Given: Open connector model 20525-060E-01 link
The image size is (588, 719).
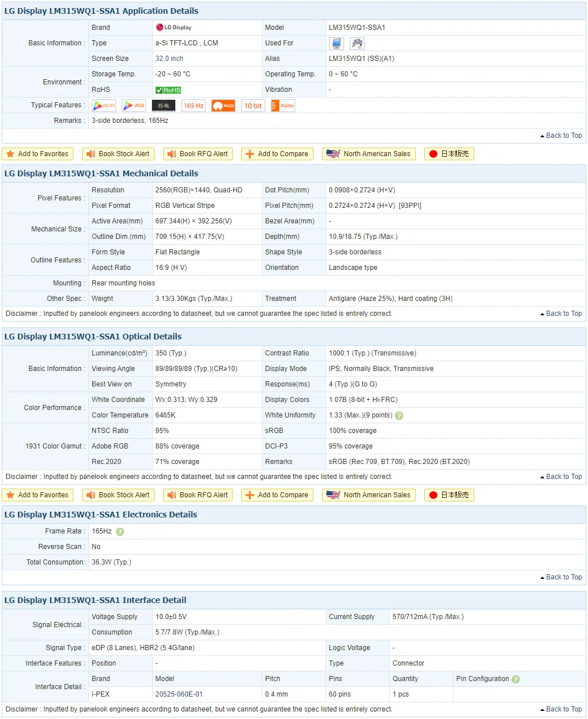Looking at the screenshot, I should (x=179, y=695).
